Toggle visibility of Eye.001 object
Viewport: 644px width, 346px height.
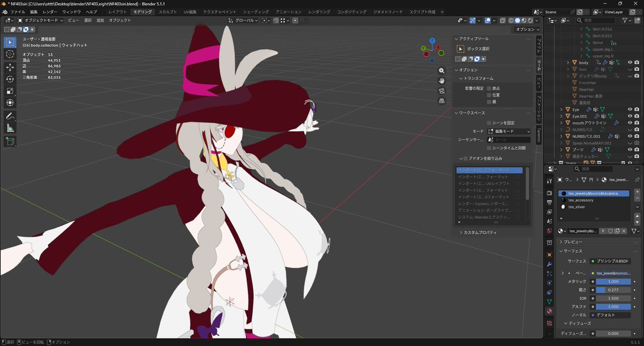[x=630, y=116]
